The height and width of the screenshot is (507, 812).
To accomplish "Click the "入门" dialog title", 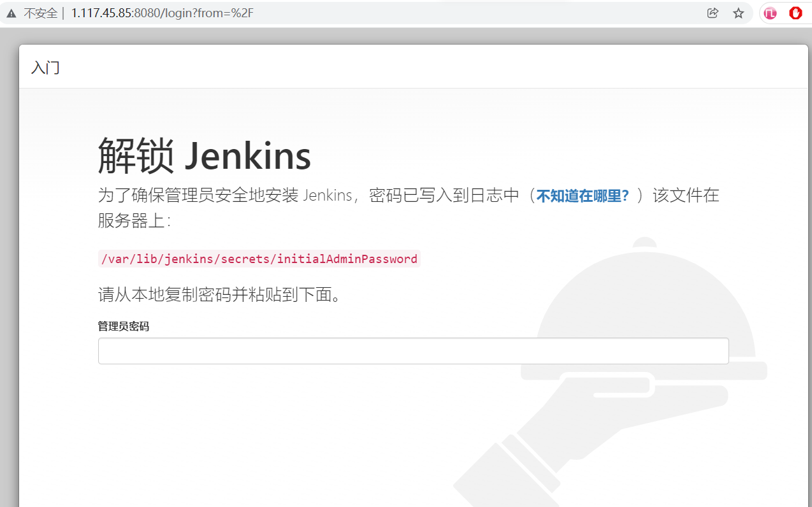I will click(45, 68).
